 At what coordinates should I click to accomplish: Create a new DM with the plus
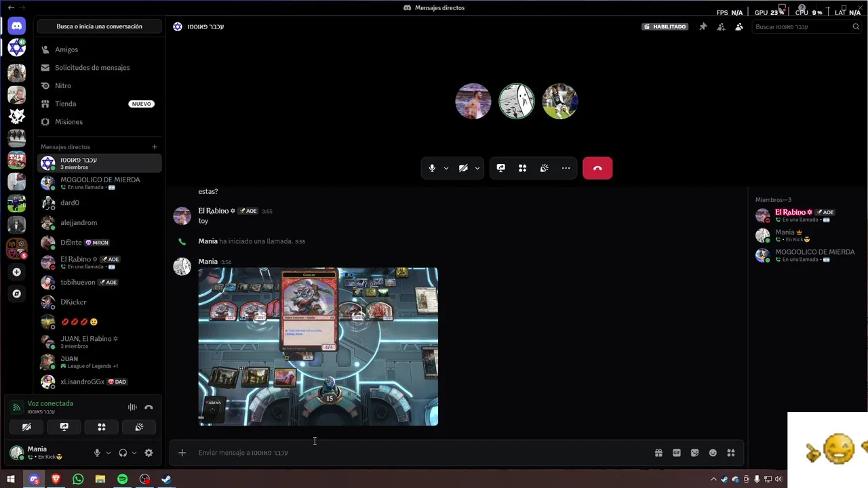coord(155,147)
